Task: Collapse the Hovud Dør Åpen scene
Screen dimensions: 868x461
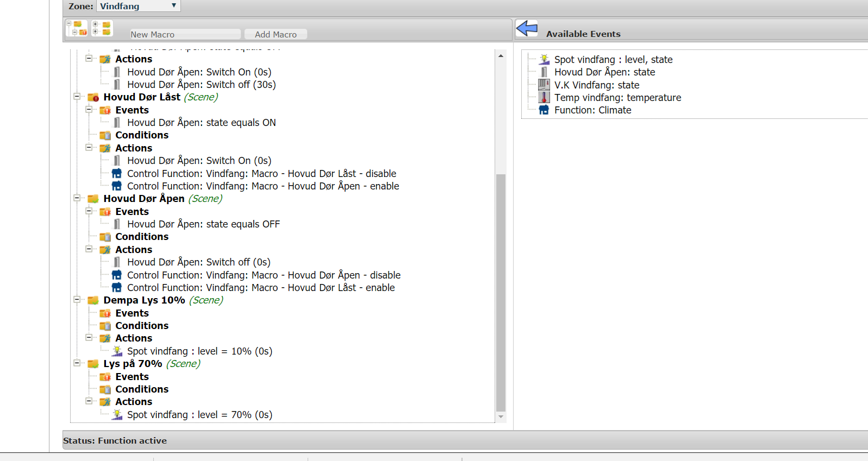Action: (x=77, y=198)
